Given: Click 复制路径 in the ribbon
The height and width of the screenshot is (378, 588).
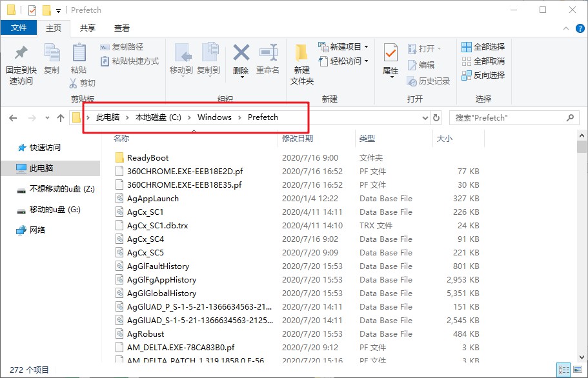Looking at the screenshot, I should 122,47.
